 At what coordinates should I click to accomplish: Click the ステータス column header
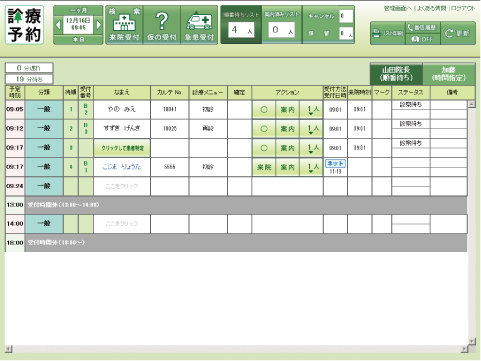pos(411,92)
